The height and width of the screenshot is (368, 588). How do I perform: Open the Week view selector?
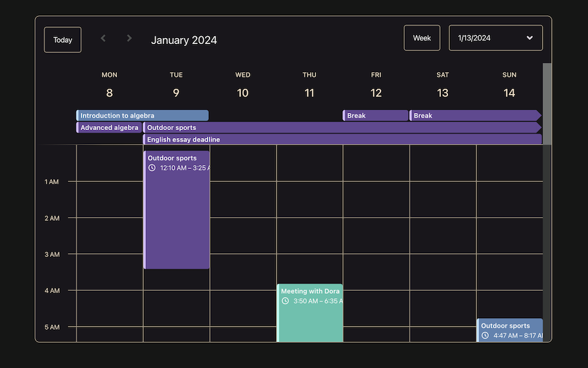click(x=422, y=38)
